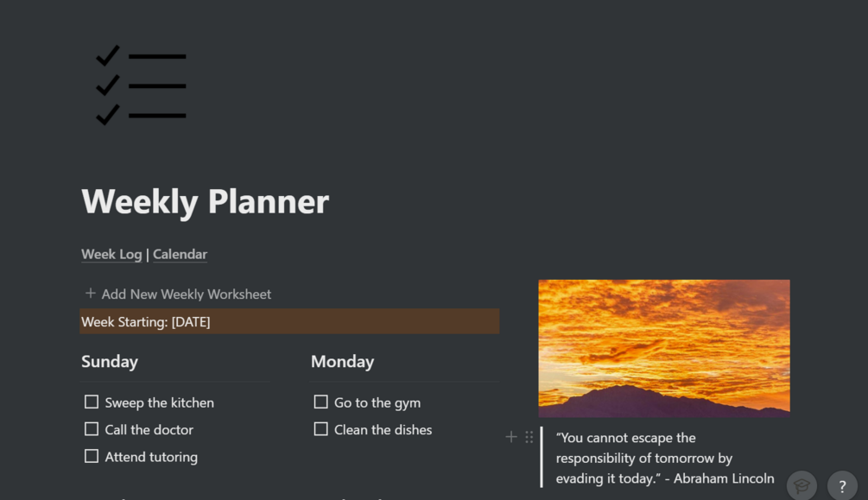Click the six-dot drag handle beside the quote
Image resolution: width=868 pixels, height=500 pixels.
[529, 437]
